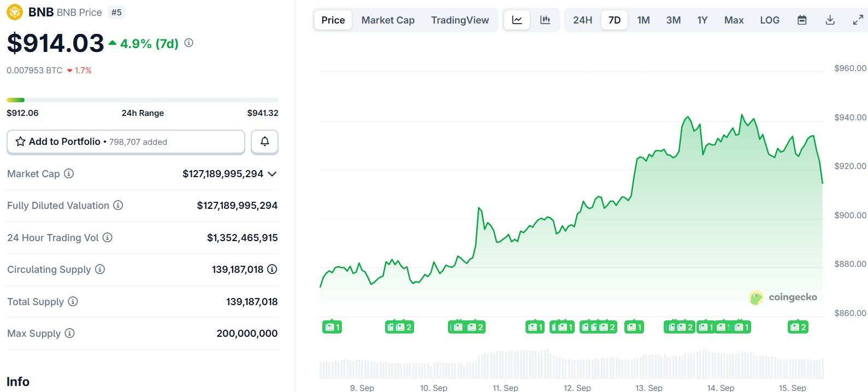868x392 pixels.
Task: Switch to the candlestick chart icon
Action: point(545,20)
